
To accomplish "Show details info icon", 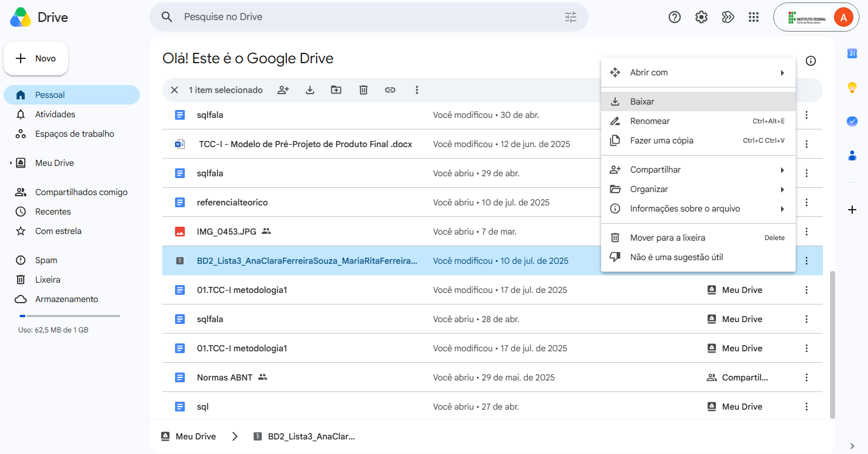I will 811,61.
